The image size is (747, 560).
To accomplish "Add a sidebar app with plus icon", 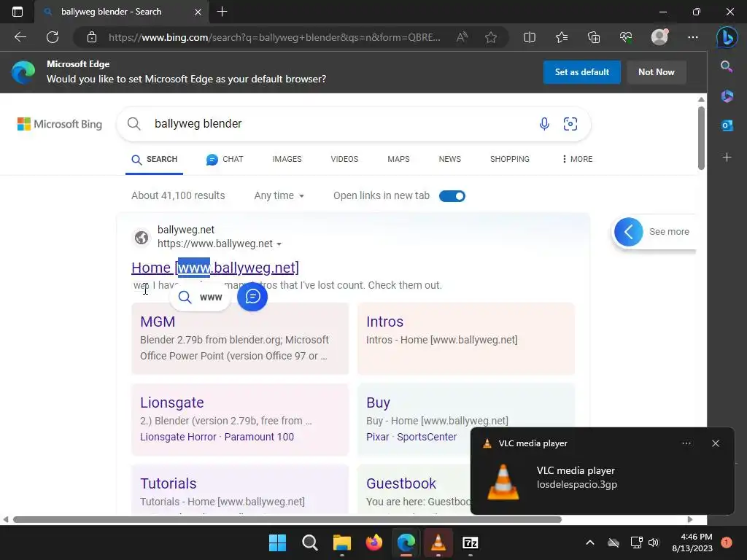I will 727,157.
